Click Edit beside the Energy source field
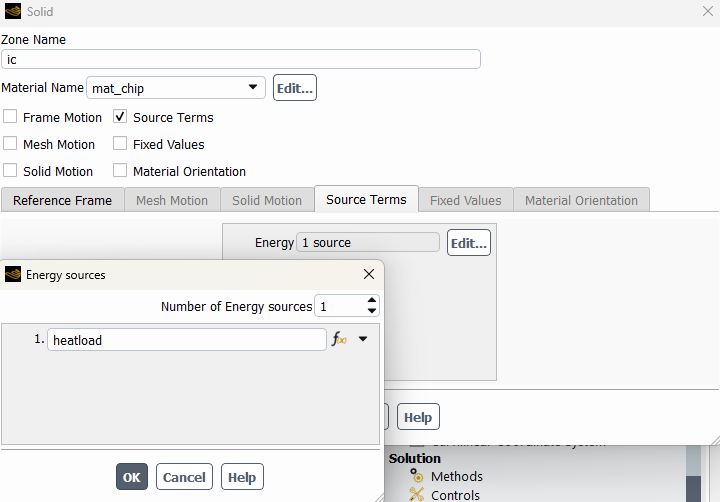 point(468,242)
